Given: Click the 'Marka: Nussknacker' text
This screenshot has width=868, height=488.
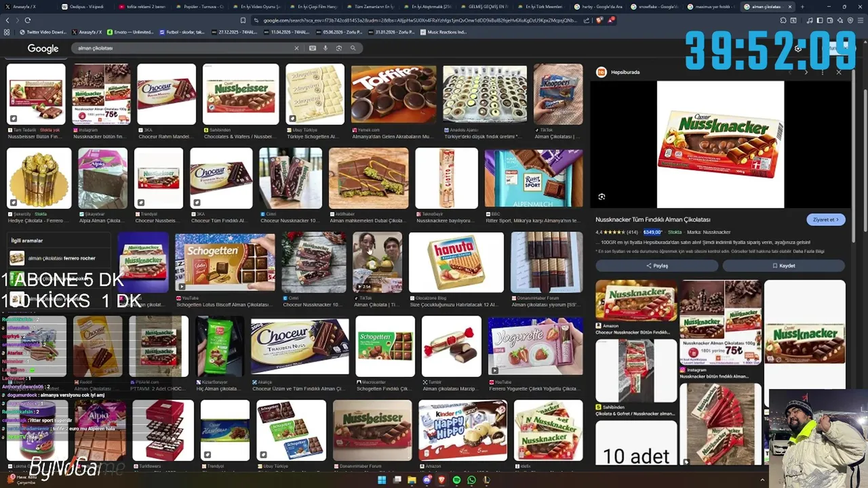Looking at the screenshot, I should (709, 232).
